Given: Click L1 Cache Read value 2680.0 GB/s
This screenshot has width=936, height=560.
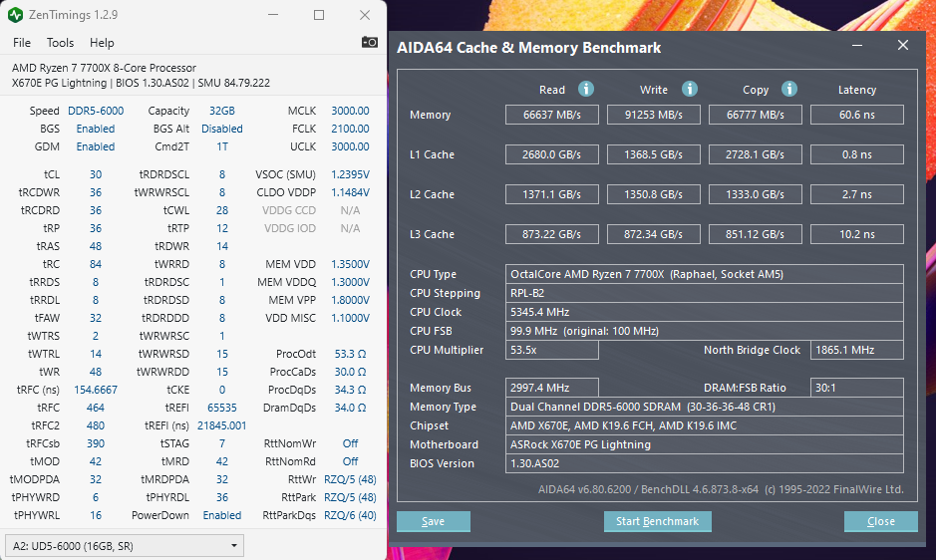Looking at the screenshot, I should coord(552,154).
